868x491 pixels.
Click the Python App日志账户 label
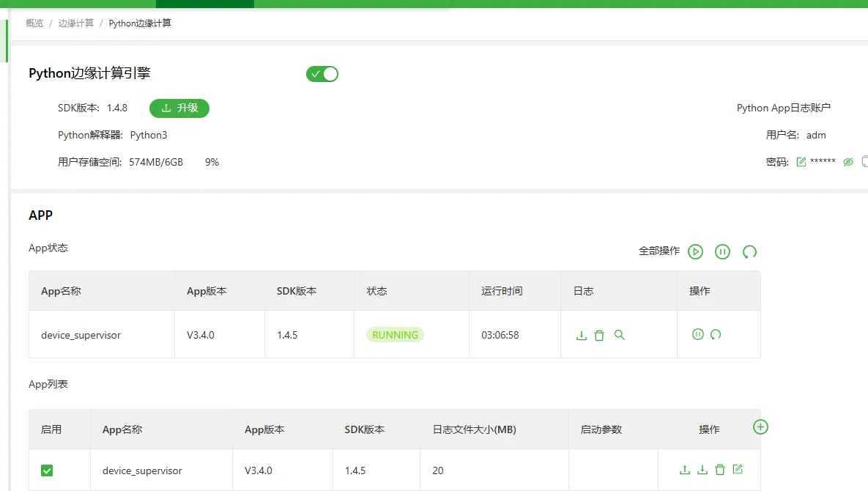click(783, 108)
